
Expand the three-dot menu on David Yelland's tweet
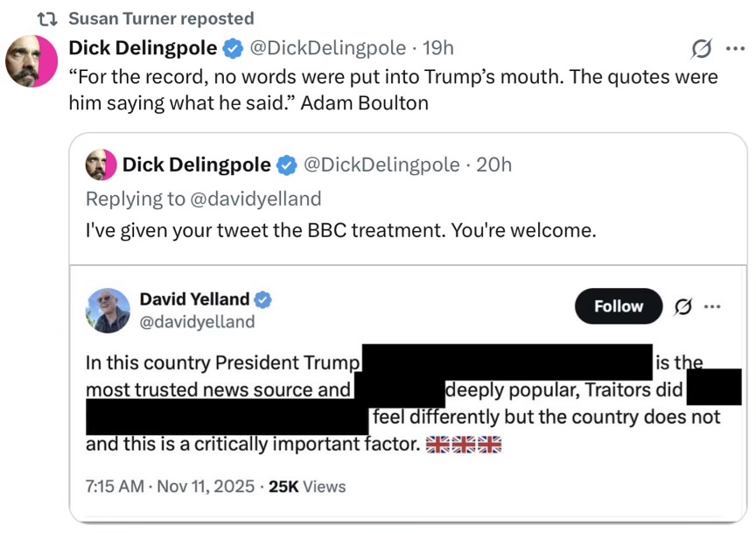tap(712, 306)
